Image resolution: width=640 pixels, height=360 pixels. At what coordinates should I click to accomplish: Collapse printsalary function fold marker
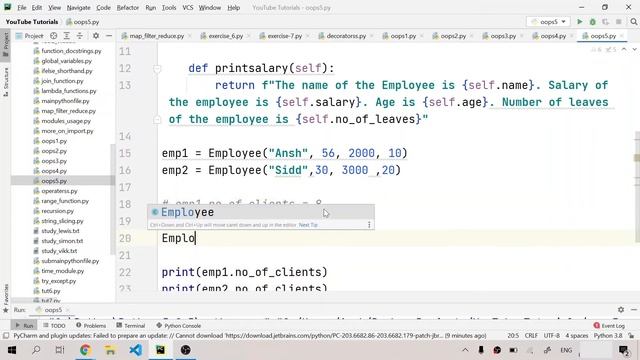click(157, 69)
